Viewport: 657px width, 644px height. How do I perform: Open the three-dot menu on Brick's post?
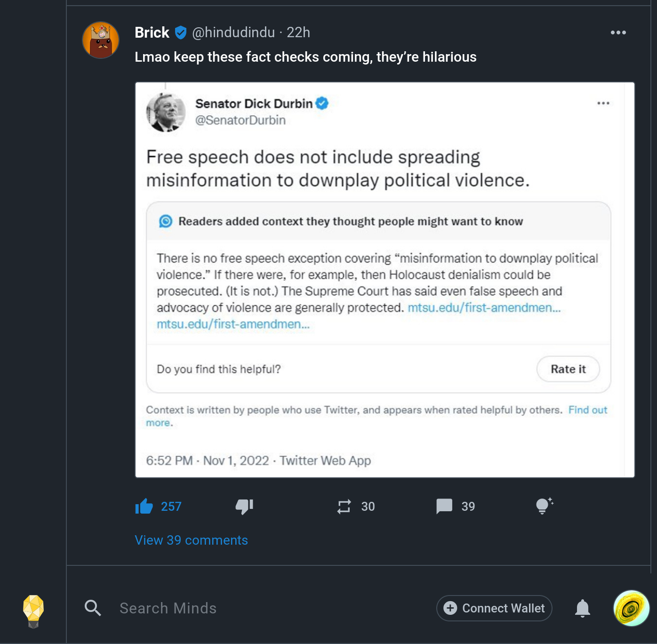pyautogui.click(x=618, y=32)
